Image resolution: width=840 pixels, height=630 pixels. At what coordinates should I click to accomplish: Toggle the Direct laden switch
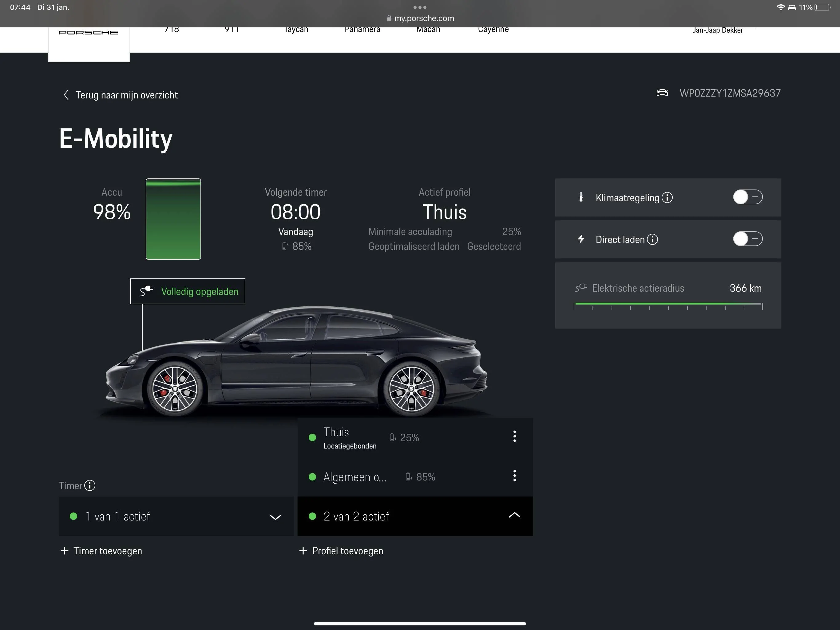(748, 239)
